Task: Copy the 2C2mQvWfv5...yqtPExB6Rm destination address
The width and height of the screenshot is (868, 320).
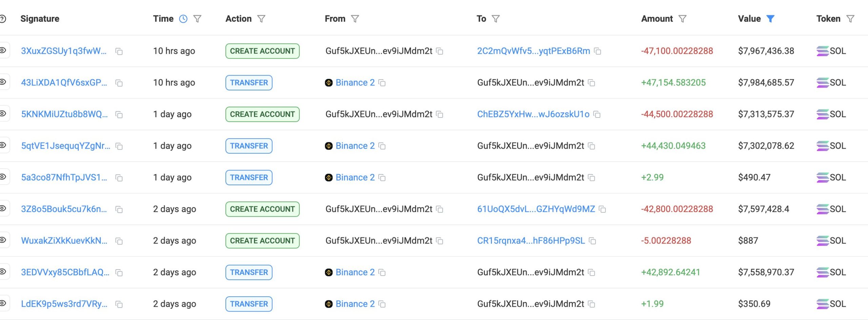Action: [598, 51]
